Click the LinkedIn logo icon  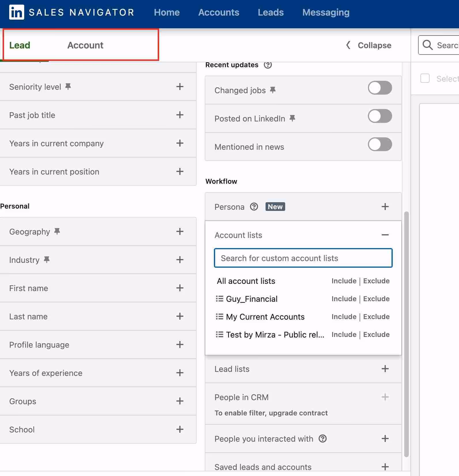(x=16, y=12)
